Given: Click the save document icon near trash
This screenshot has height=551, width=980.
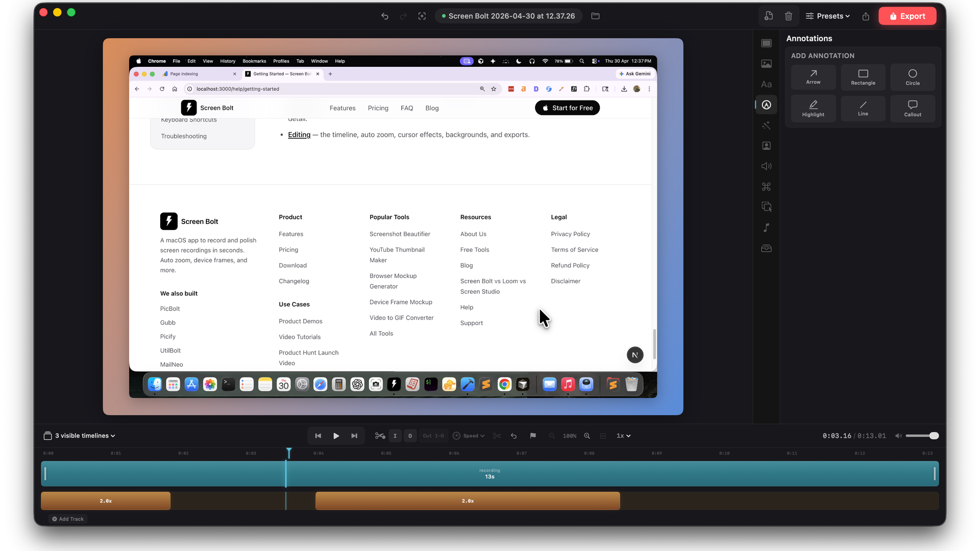Looking at the screenshot, I should pos(769,16).
